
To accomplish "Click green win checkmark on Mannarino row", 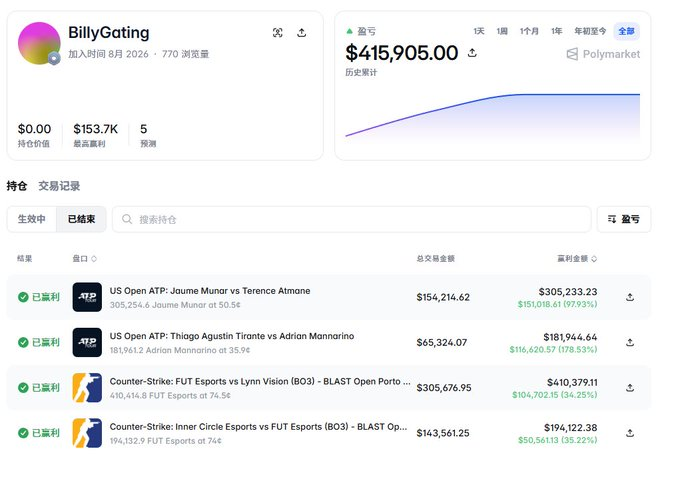I will pyautogui.click(x=23, y=342).
